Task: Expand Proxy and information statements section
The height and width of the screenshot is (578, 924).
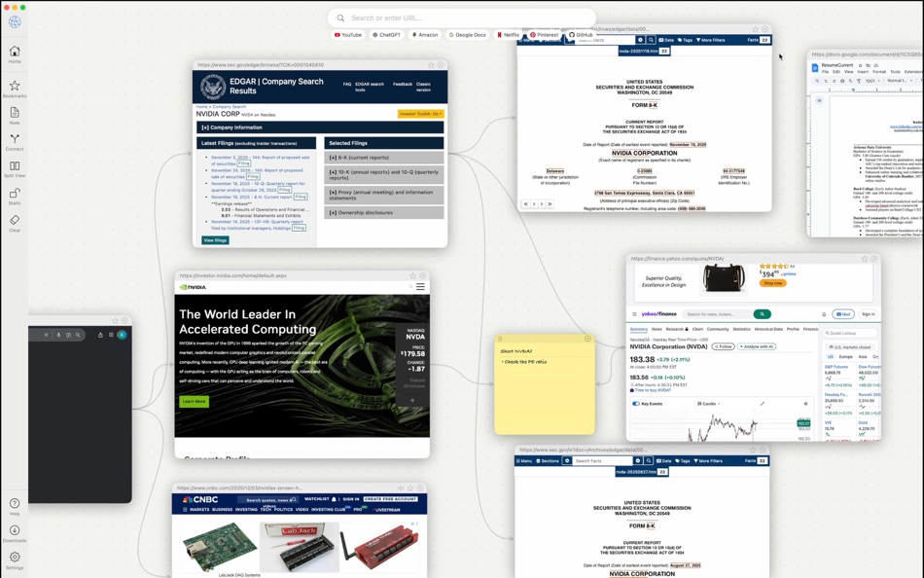Action: click(x=383, y=196)
